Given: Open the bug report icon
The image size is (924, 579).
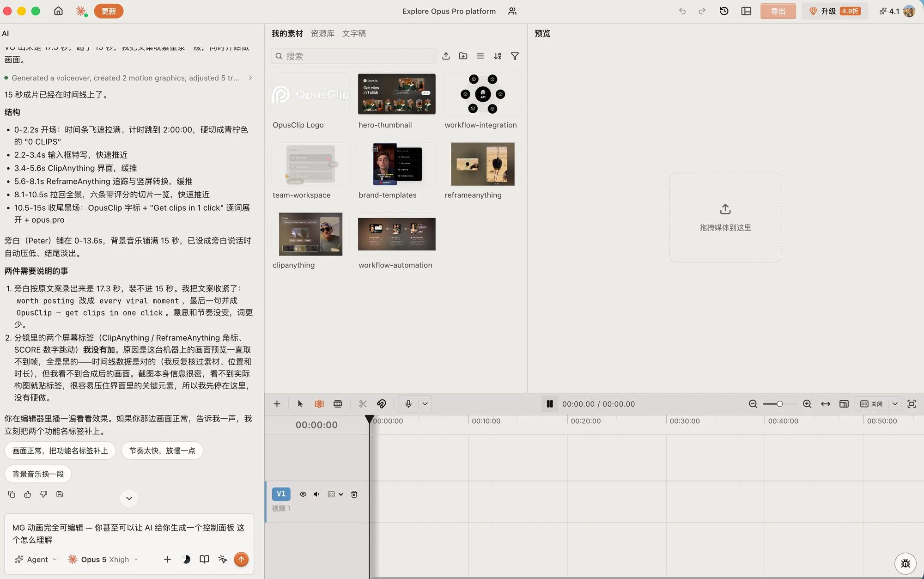Looking at the screenshot, I should pyautogui.click(x=906, y=563).
